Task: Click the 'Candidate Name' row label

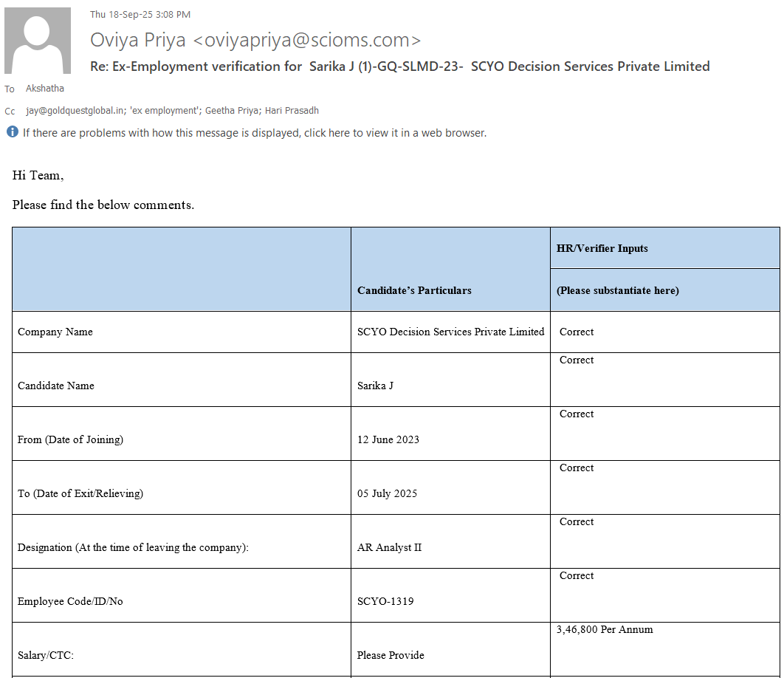Action: coord(56,386)
